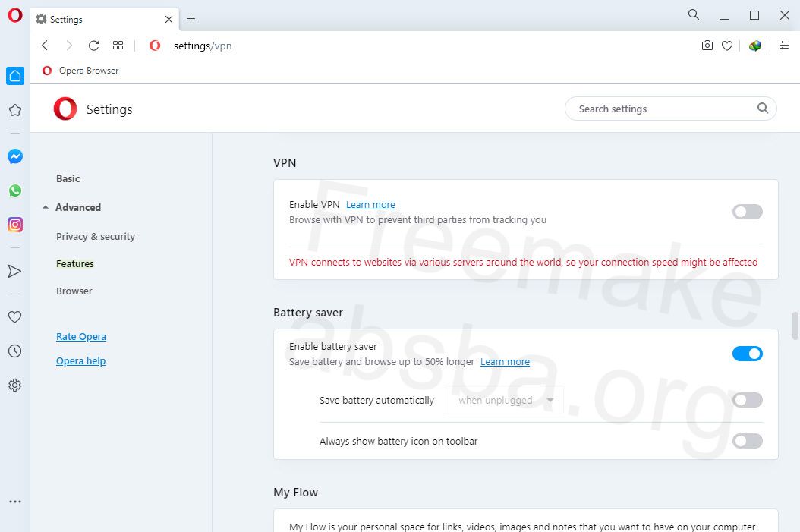Turn off the Enable battery saver toggle
The height and width of the screenshot is (532, 800).
click(x=747, y=354)
